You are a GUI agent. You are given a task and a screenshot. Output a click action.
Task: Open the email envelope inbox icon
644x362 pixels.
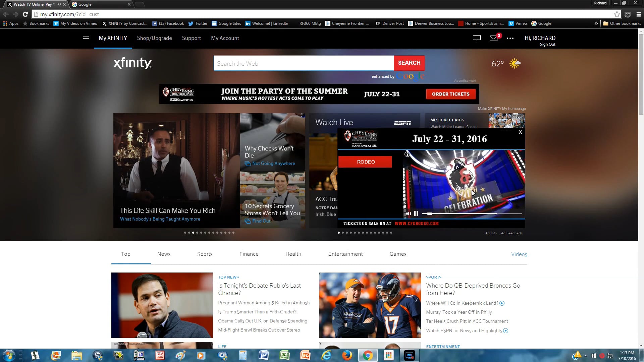pos(493,38)
